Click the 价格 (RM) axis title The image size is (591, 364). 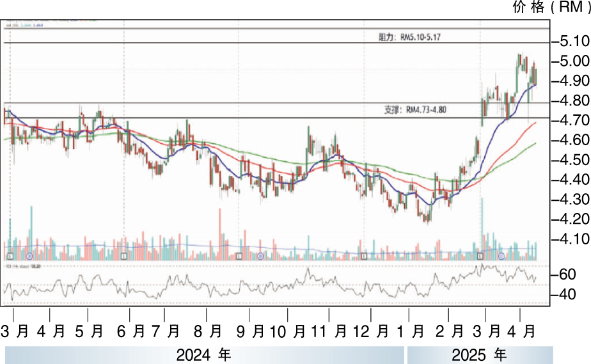pos(551,7)
